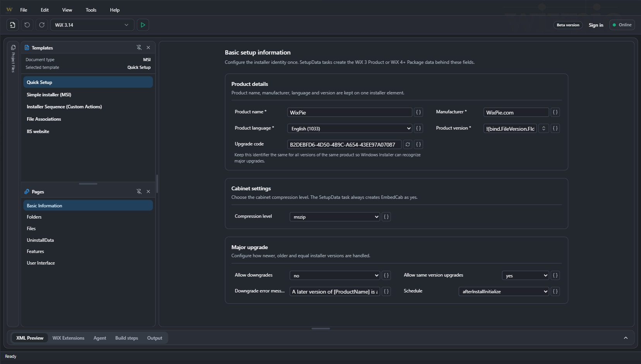Expand the bottom panel chevron
The width and height of the screenshot is (641, 364).
click(626, 338)
